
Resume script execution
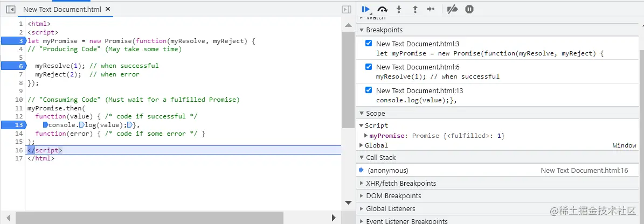[x=366, y=9]
